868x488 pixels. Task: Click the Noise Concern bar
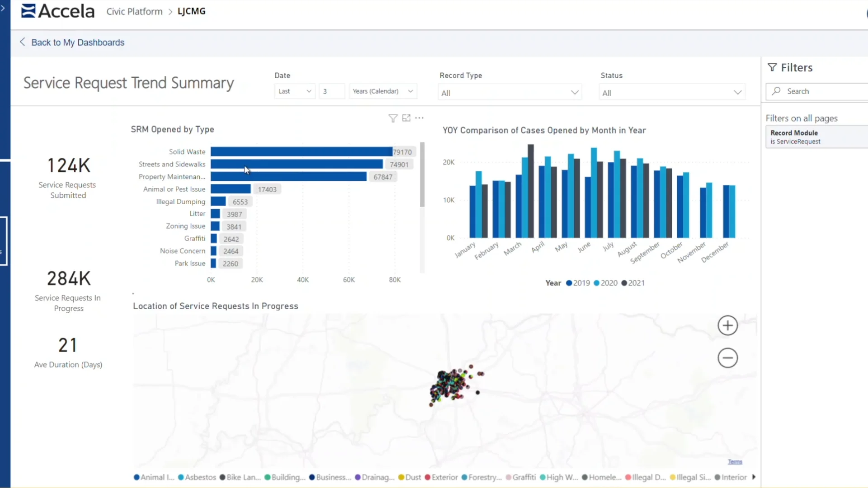(x=213, y=251)
